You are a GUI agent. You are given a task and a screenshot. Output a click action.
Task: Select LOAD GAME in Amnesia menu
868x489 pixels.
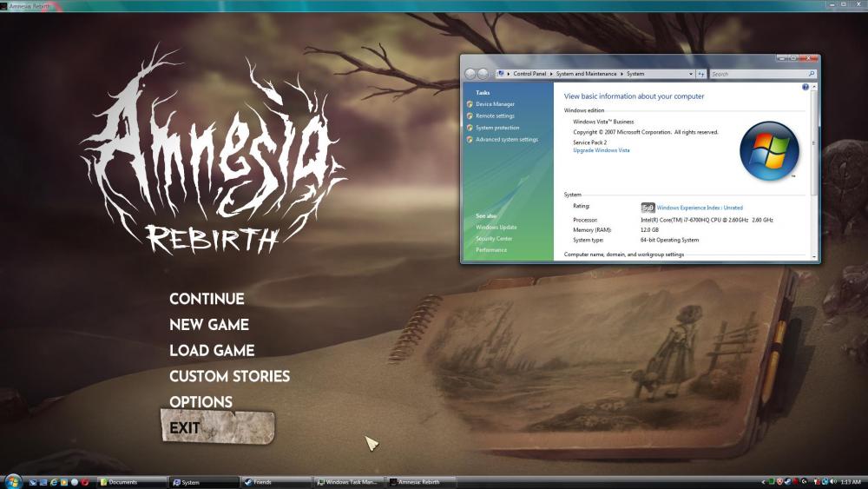click(x=212, y=351)
